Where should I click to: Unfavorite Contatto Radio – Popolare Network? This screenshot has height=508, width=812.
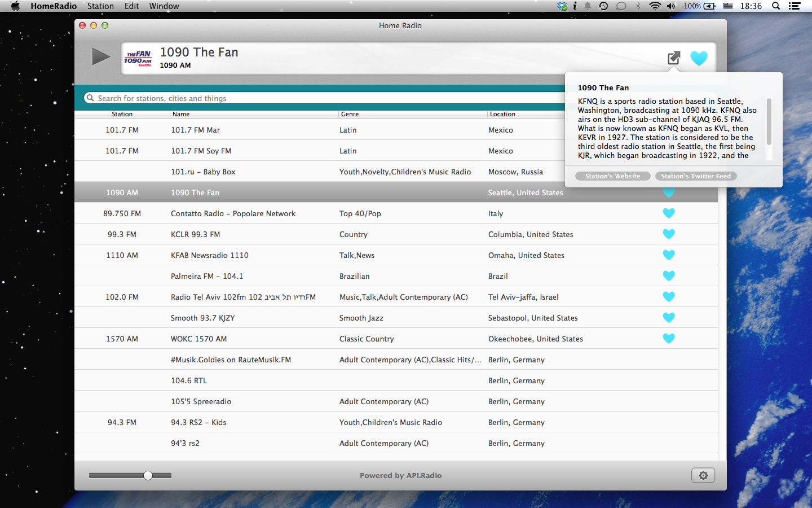click(x=669, y=213)
